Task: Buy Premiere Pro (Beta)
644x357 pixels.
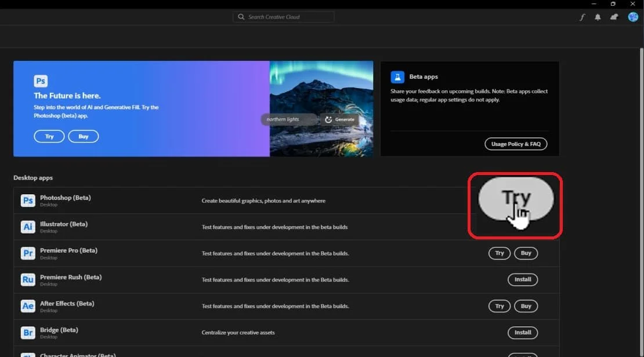Action: [526, 253]
